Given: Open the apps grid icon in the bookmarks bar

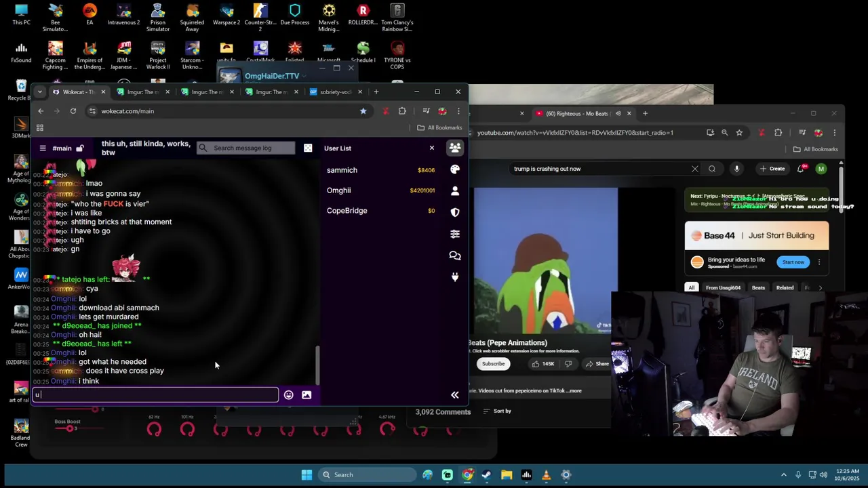Looking at the screenshot, I should coord(40,127).
